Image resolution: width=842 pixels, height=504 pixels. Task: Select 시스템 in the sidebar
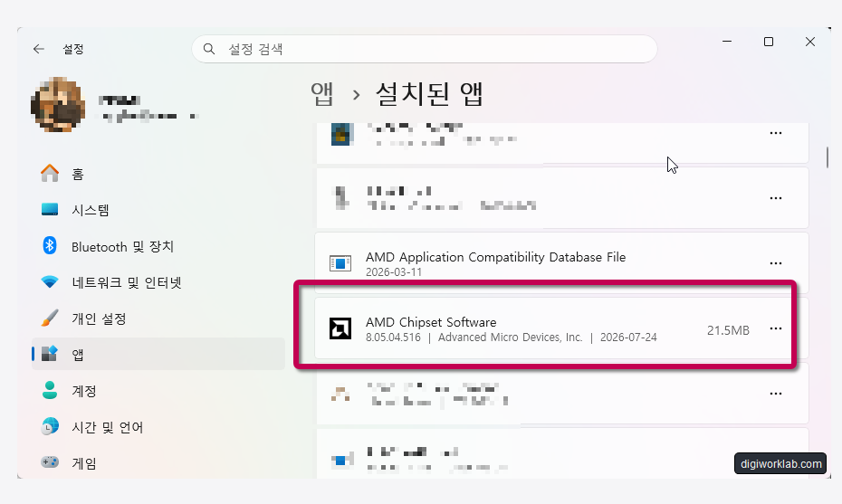click(158, 210)
